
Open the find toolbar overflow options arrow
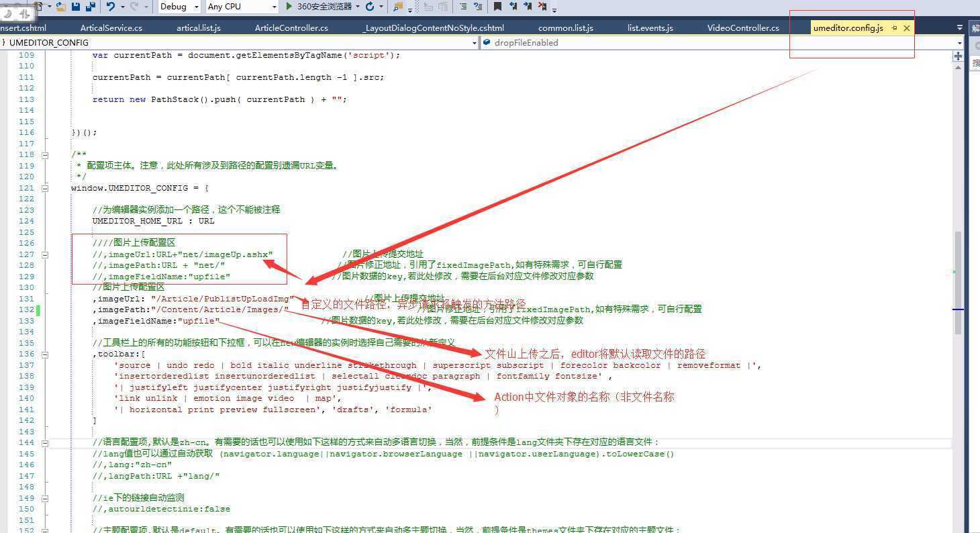point(410,9)
